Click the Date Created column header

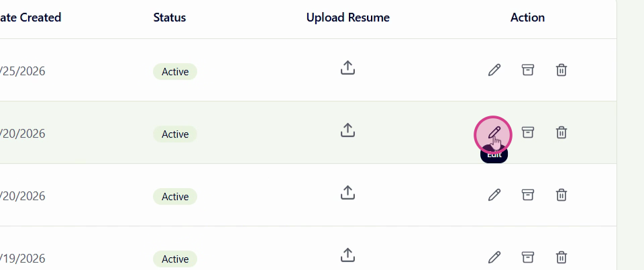coord(31,17)
